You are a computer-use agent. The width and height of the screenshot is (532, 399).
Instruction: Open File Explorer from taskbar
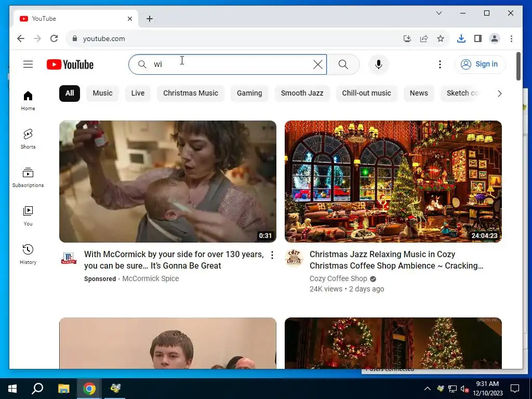click(63, 389)
